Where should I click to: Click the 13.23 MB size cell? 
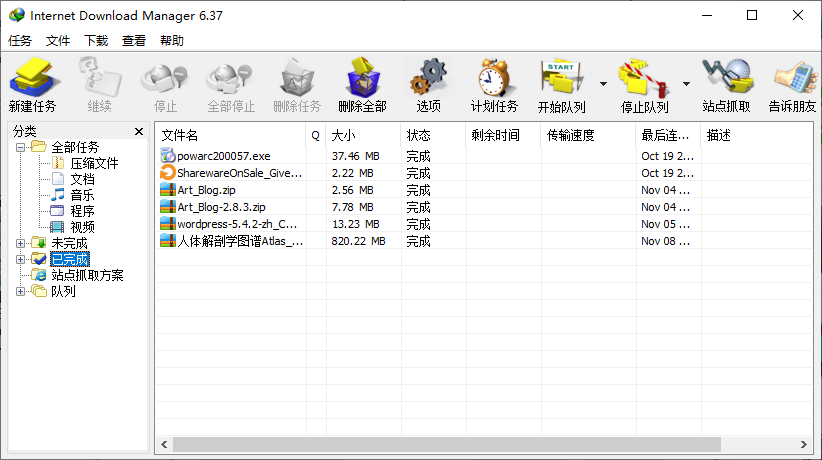[355, 224]
